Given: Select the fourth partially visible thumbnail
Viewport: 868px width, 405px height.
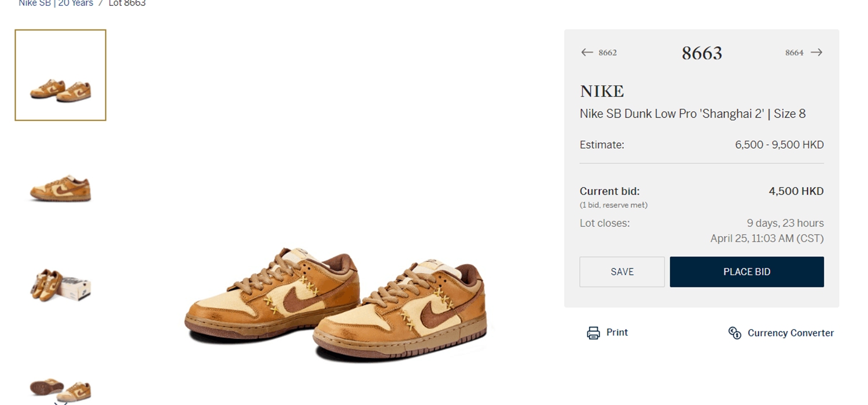Looking at the screenshot, I should click(x=61, y=389).
